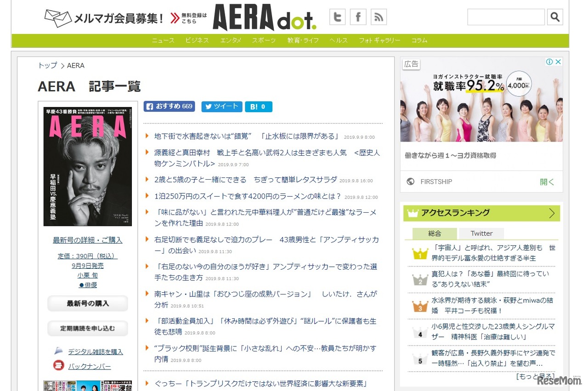Open the ぐっちー トランプリスク article

tap(260, 383)
